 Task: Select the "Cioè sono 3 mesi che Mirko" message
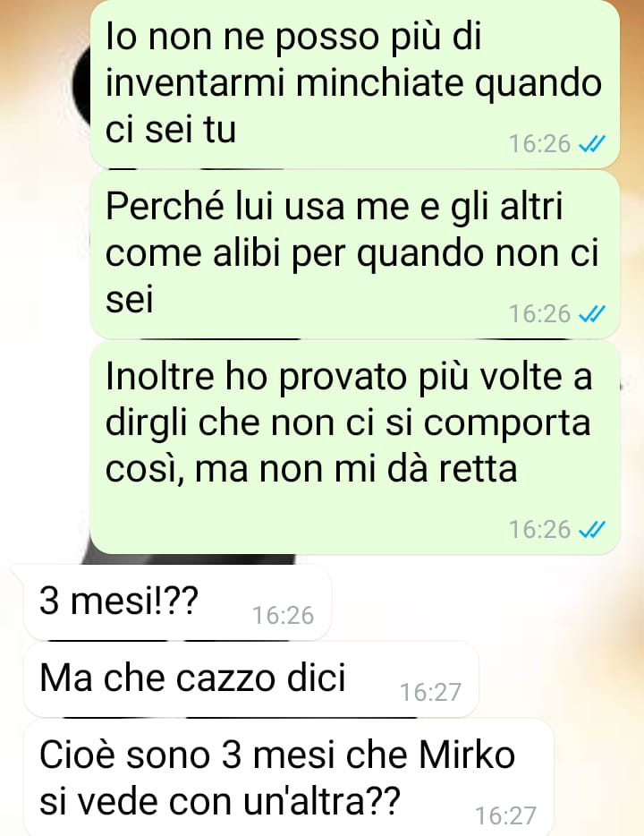289,778
